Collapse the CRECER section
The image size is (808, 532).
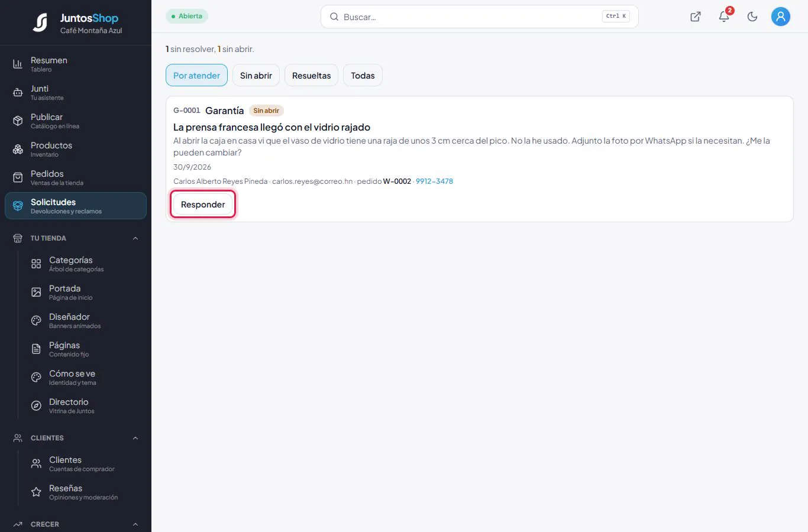pos(135,524)
